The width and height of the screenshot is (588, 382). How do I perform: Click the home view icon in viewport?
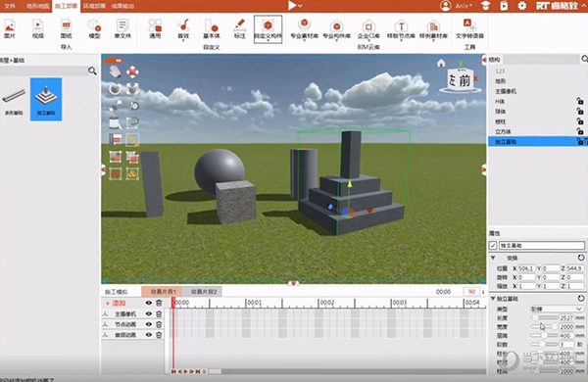(x=441, y=63)
